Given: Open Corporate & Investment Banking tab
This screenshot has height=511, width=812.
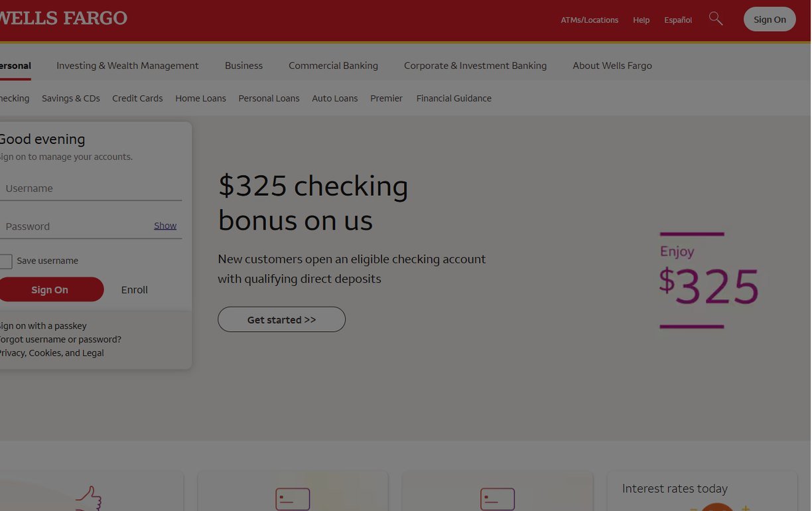Looking at the screenshot, I should (x=476, y=66).
